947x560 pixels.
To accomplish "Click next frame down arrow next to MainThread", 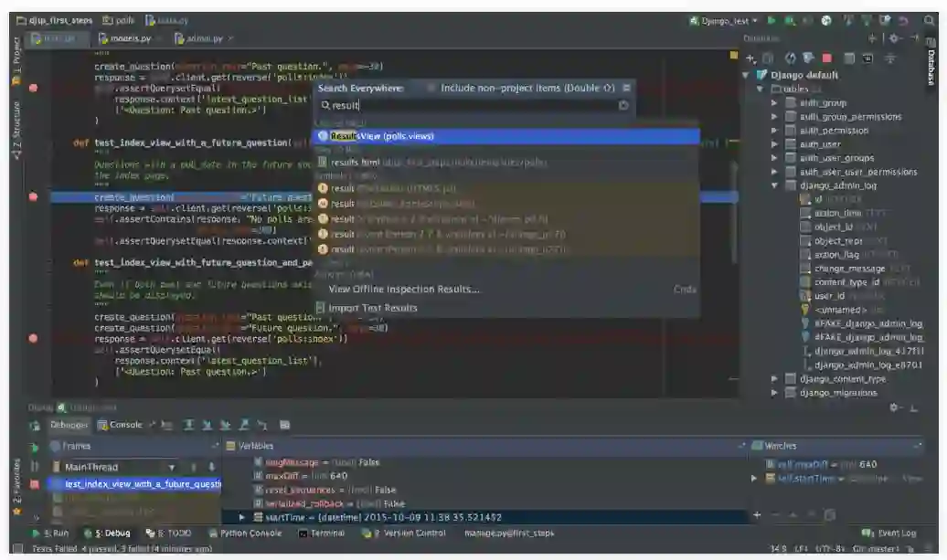I will point(211,467).
